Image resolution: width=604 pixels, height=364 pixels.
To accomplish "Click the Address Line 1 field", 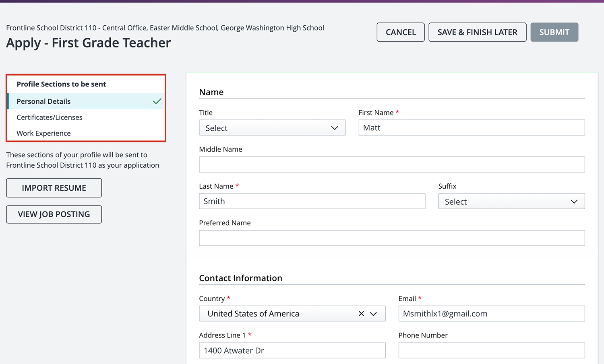I will pos(292,350).
